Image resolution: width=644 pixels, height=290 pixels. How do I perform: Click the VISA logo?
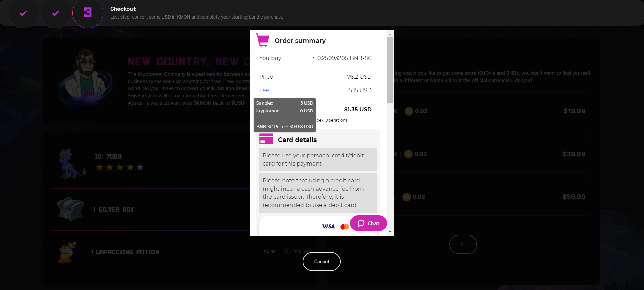[x=328, y=226]
